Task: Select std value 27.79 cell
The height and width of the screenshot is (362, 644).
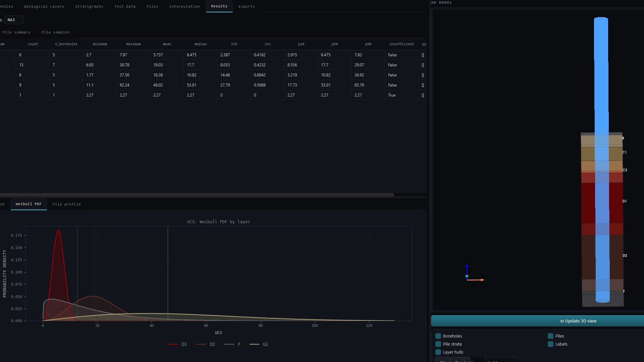Action: point(234,85)
